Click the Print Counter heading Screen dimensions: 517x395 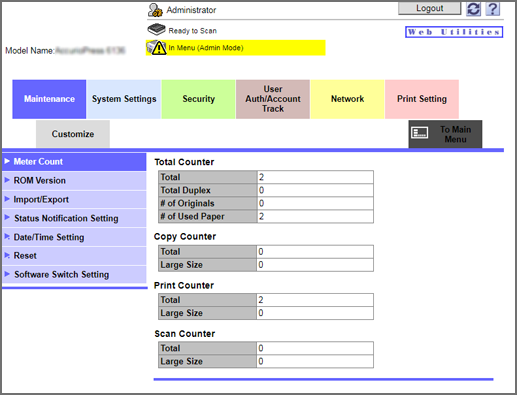[184, 286]
